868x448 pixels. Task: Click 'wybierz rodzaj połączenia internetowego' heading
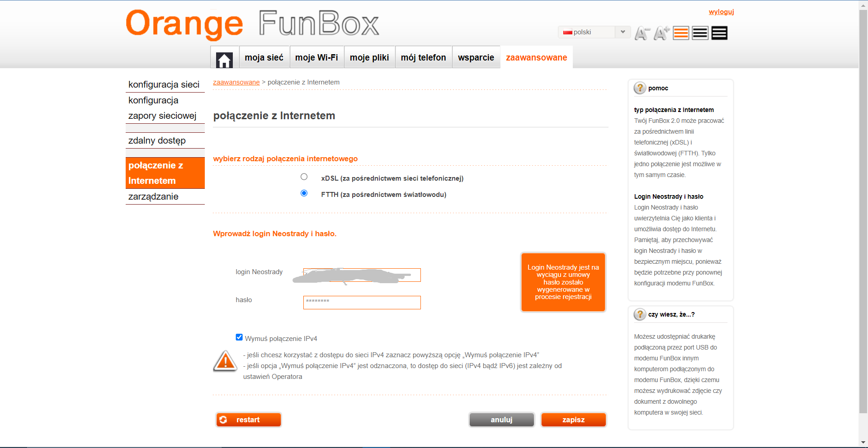(285, 159)
